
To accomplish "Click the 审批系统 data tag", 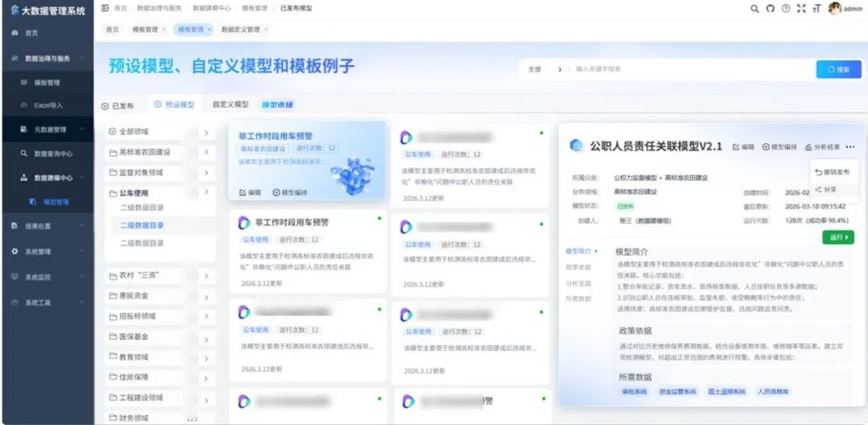I will 634,392.
